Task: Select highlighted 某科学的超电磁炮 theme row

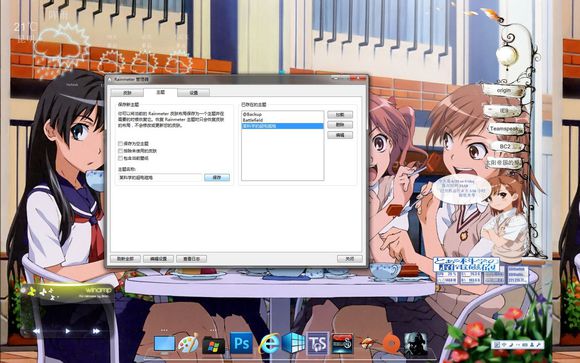Action: click(283, 126)
